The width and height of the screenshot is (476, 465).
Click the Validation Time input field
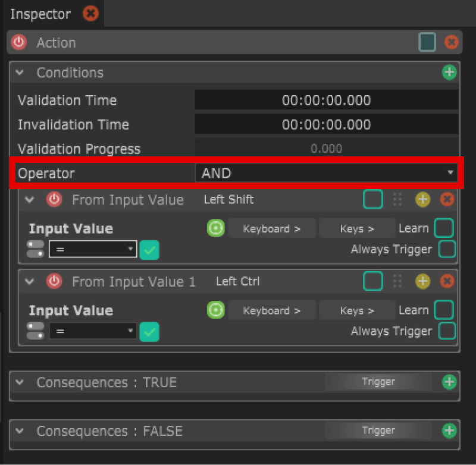click(326, 100)
